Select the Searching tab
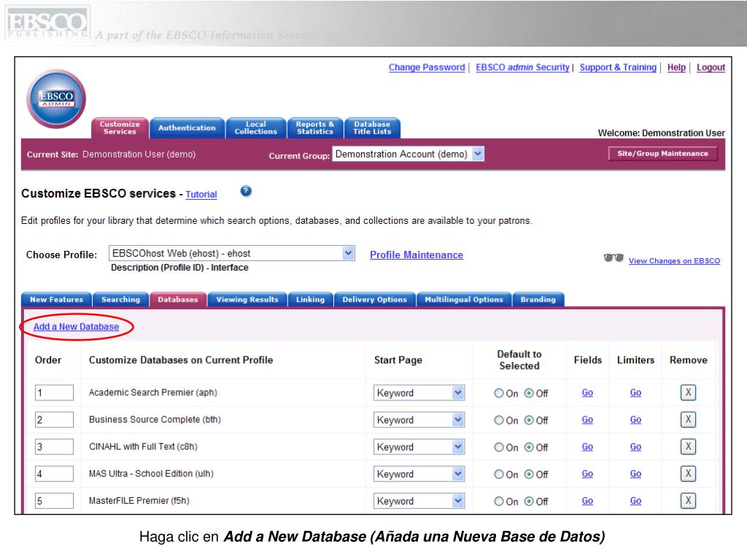 (120, 300)
